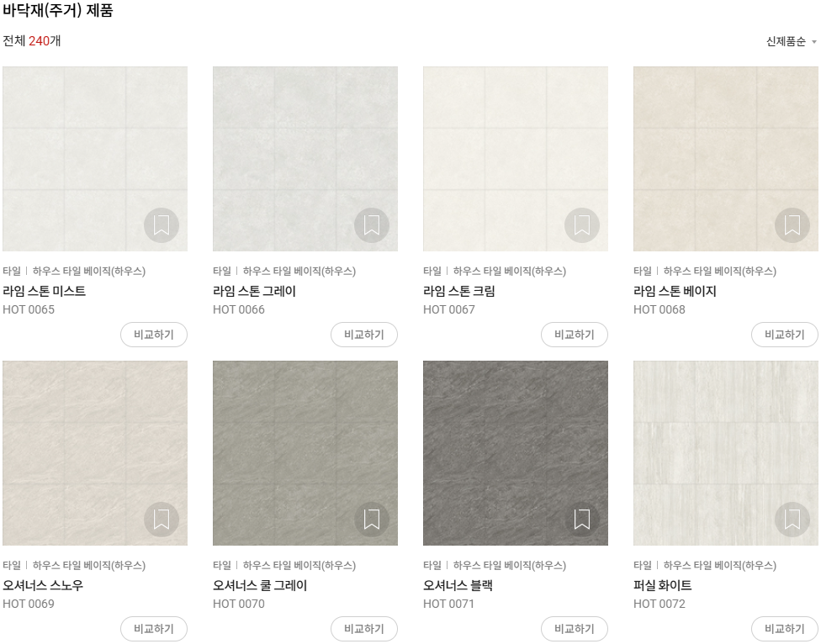Bookmark the 오셔너스 블랙 tile

pyautogui.click(x=582, y=520)
